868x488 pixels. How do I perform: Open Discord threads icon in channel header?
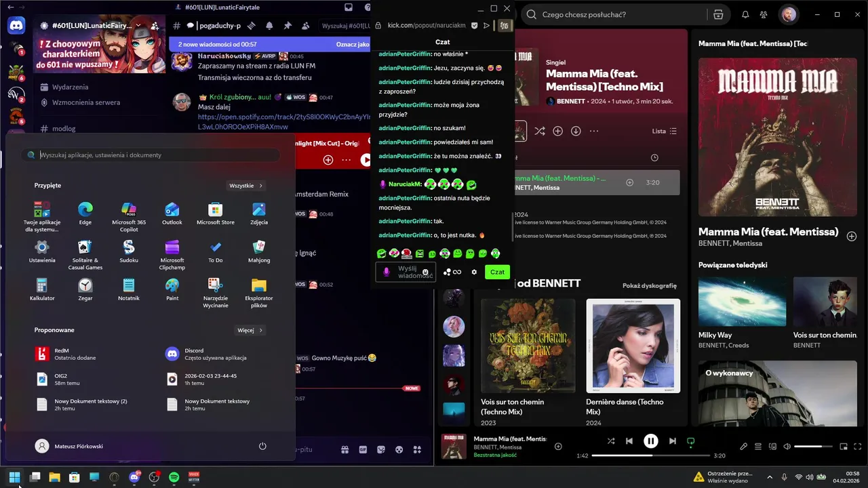(251, 25)
